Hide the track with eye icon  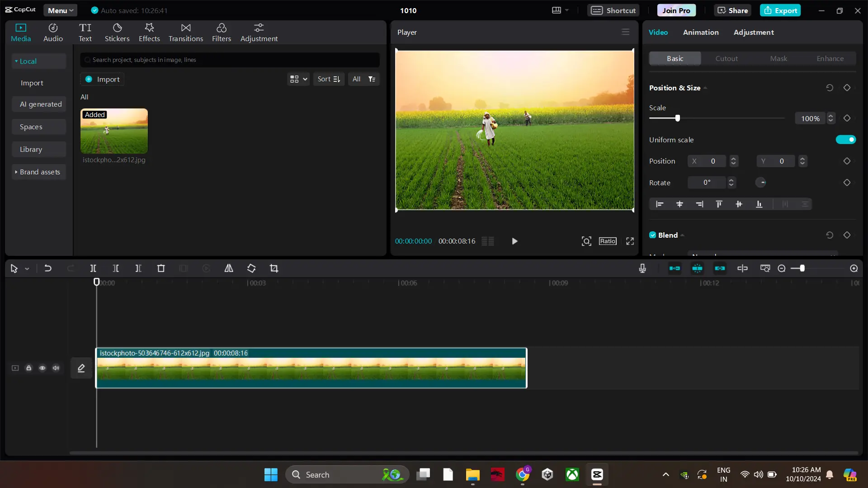pos(42,368)
